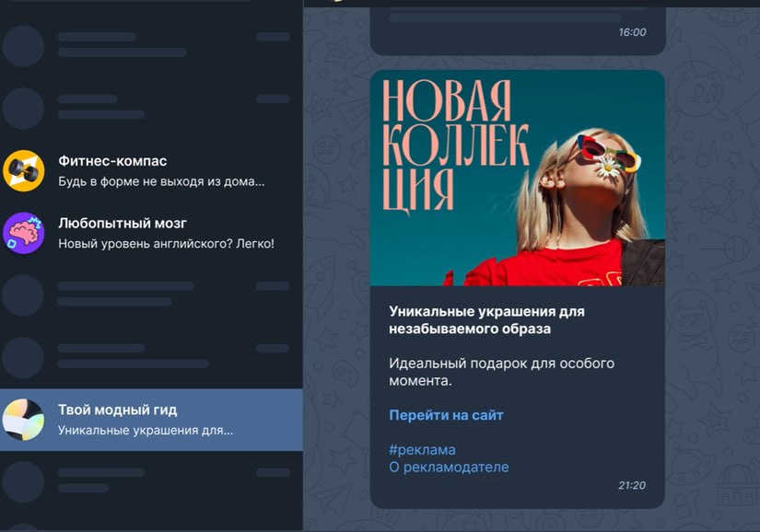Click the text 'Идеальный подарок для особого момента.'
This screenshot has width=760, height=532.
pyautogui.click(x=502, y=372)
